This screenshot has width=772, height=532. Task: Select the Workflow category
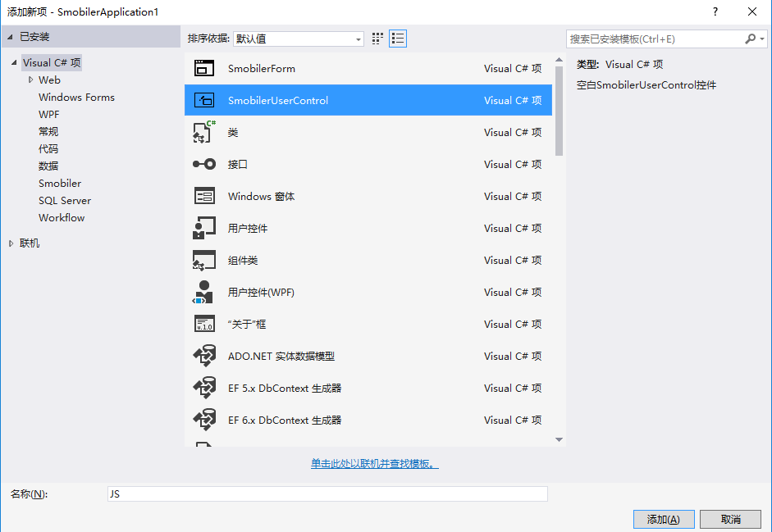(62, 217)
